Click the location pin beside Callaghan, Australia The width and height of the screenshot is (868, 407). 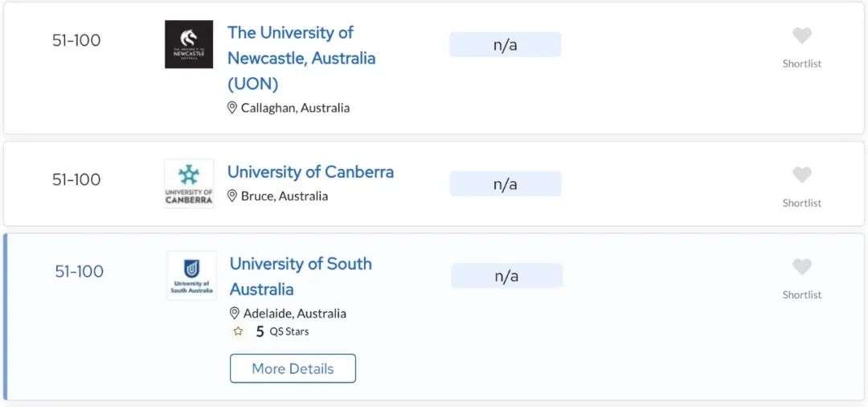232,108
